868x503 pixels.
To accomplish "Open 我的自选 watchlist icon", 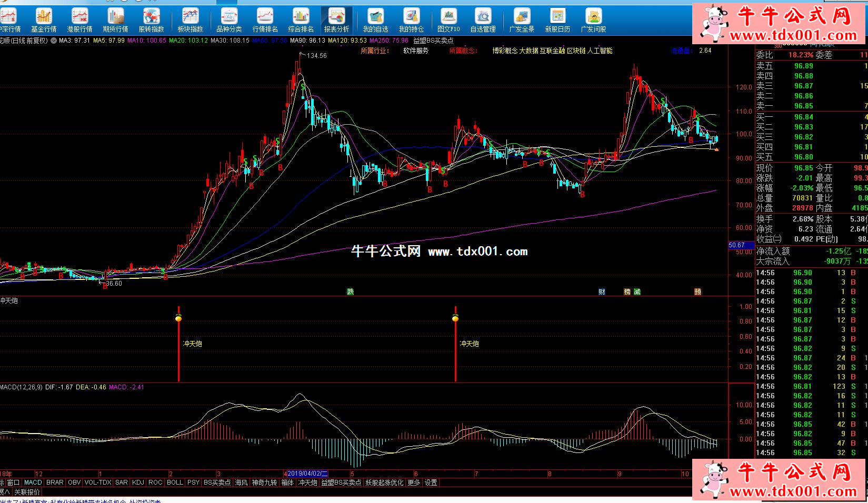I will pos(375,20).
